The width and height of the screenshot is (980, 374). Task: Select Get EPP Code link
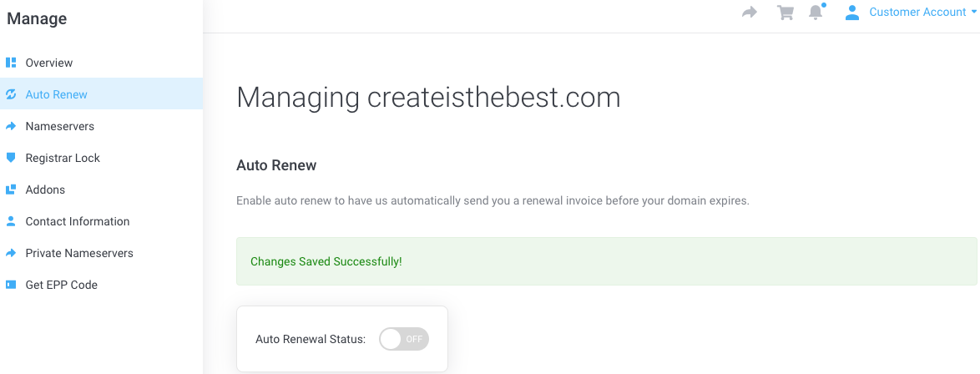coord(61,285)
